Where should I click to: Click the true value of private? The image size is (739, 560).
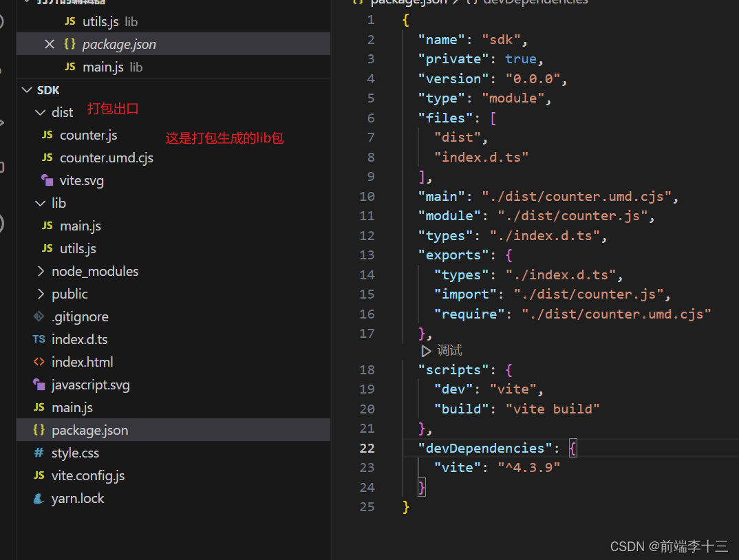[521, 59]
